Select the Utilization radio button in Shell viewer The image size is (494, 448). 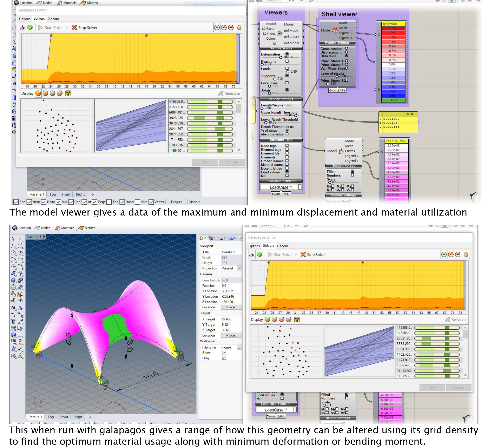pyautogui.click(x=347, y=56)
